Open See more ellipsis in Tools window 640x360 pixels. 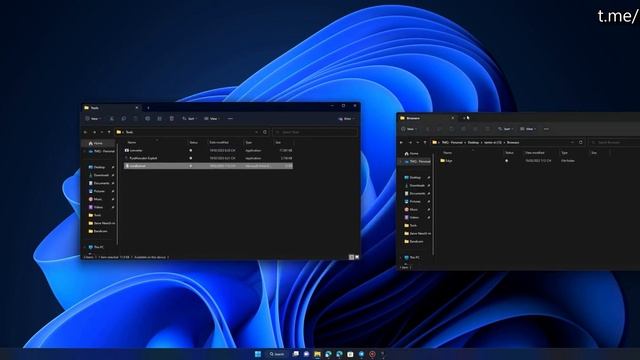[x=230, y=119]
